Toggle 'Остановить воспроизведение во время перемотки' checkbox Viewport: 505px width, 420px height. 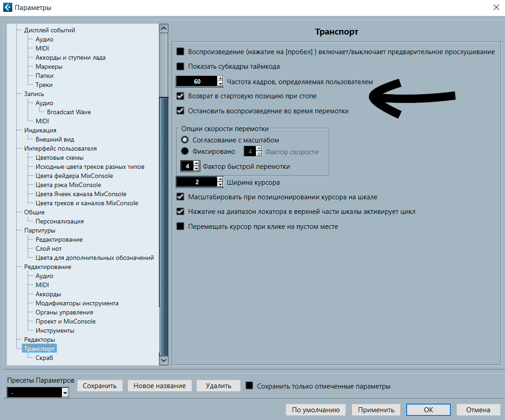180,111
